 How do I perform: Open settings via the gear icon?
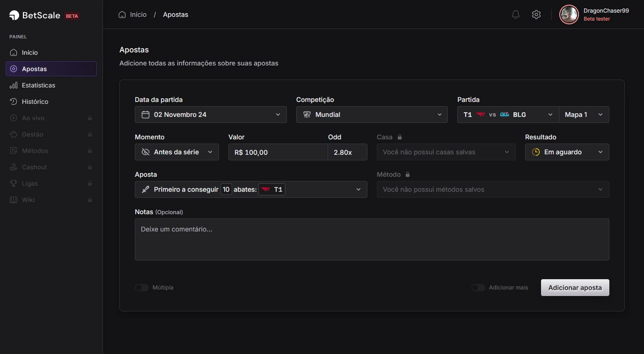[536, 14]
